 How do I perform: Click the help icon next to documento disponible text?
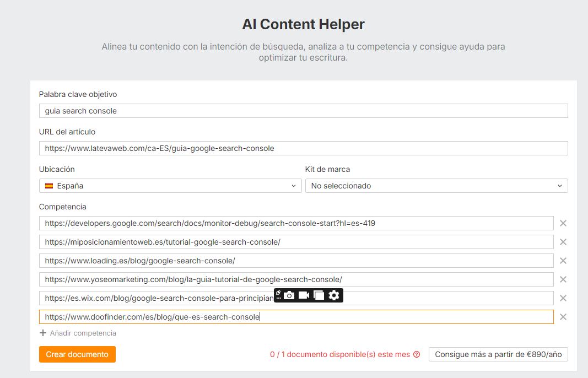pyautogui.click(x=416, y=354)
